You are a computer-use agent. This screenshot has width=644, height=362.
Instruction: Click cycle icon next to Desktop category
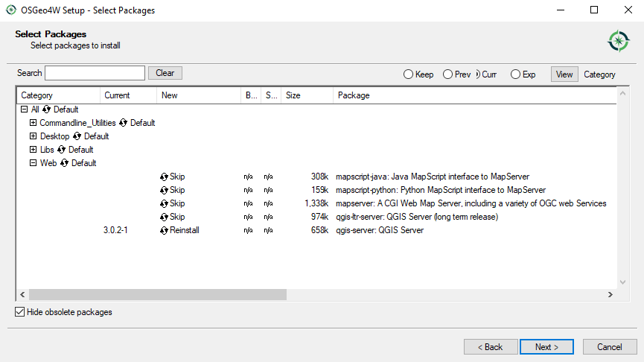click(77, 136)
